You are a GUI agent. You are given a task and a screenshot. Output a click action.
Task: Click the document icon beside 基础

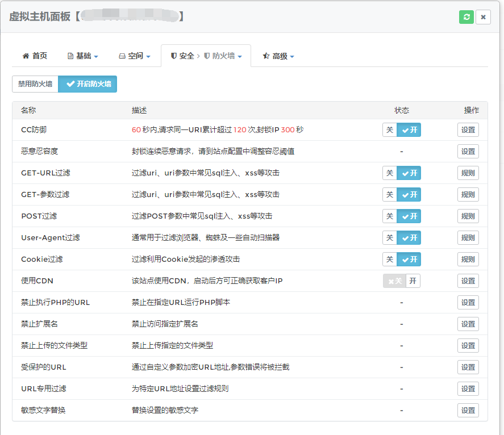pyautogui.click(x=70, y=56)
